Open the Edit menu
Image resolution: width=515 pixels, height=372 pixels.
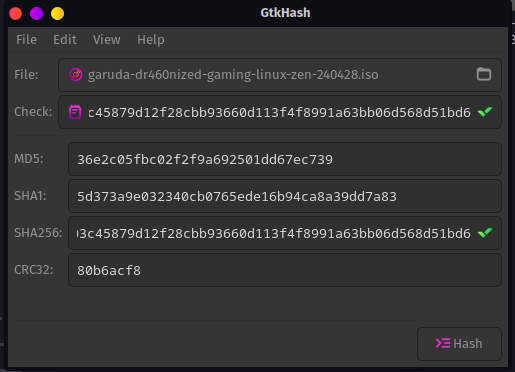pos(65,40)
